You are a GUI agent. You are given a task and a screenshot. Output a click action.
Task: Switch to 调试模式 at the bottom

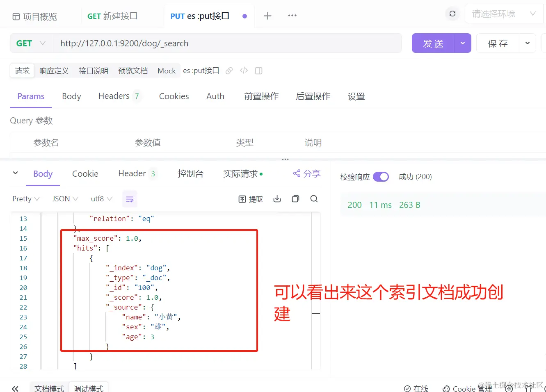(x=89, y=388)
